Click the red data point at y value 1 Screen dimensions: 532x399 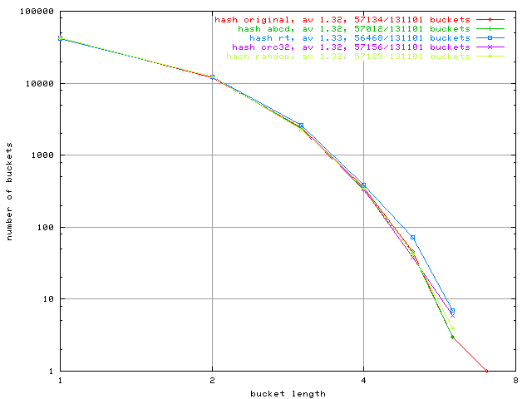tap(487, 372)
